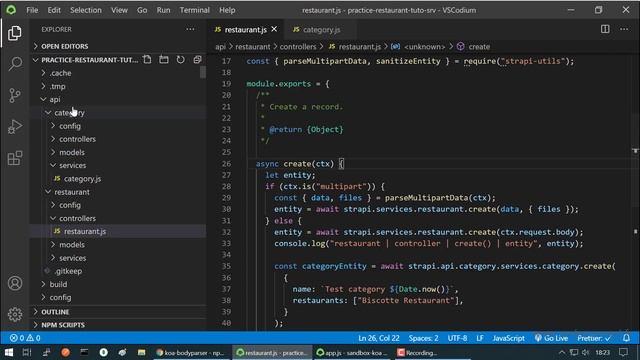Expand the NPM SCRIPTS section
Screen dimensions: 640x360
[x=118, y=325]
